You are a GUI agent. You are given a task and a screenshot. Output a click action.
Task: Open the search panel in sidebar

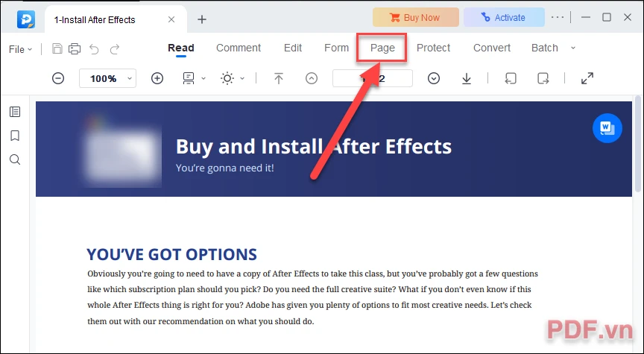[x=15, y=159]
